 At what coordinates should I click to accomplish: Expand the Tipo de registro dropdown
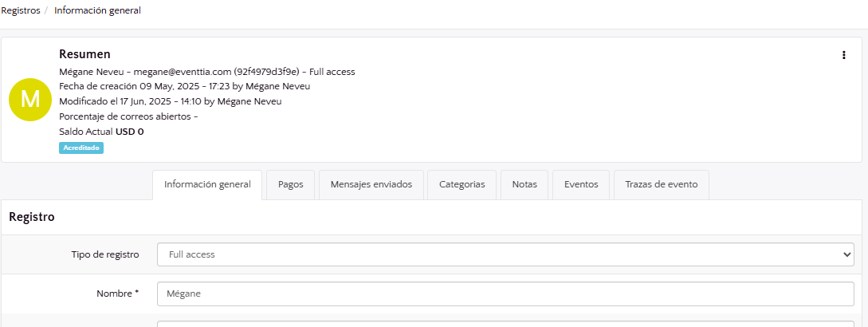[505, 254]
